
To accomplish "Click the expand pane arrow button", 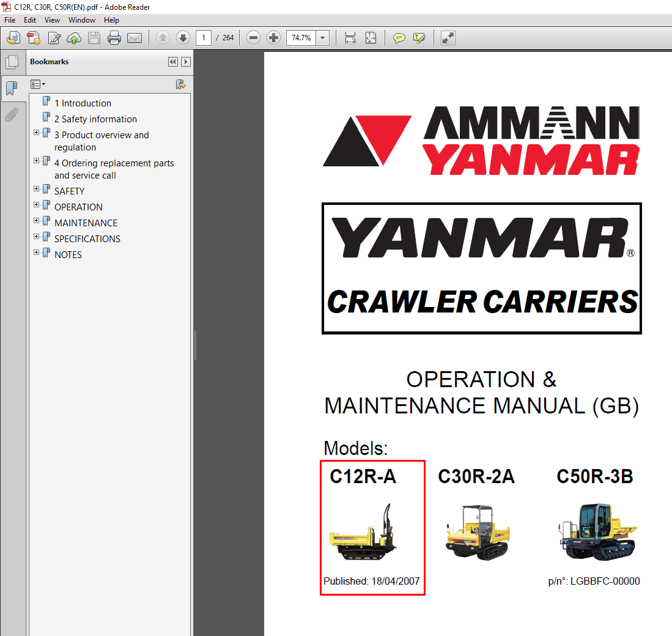I will tap(185, 62).
